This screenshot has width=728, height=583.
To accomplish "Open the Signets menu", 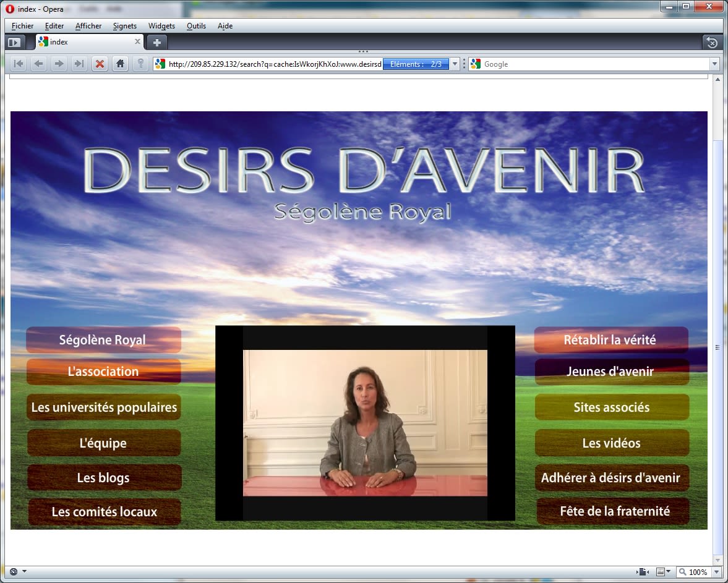I will pyautogui.click(x=125, y=26).
